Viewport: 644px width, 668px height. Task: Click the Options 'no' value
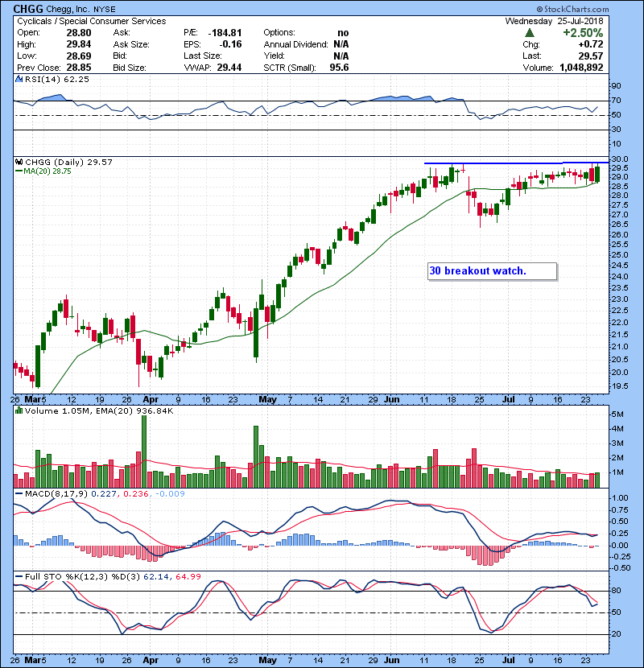343,33
